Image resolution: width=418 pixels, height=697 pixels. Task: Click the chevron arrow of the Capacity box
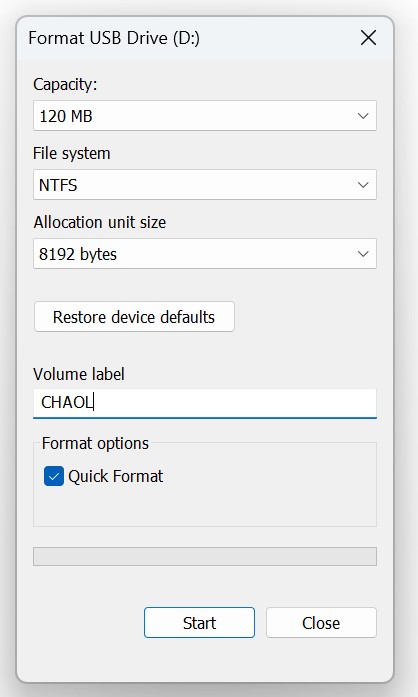363,116
